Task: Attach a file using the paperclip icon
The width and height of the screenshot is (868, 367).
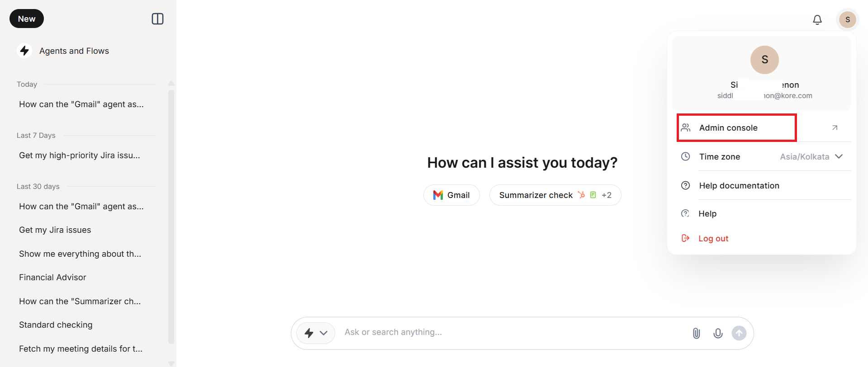Action: point(696,334)
